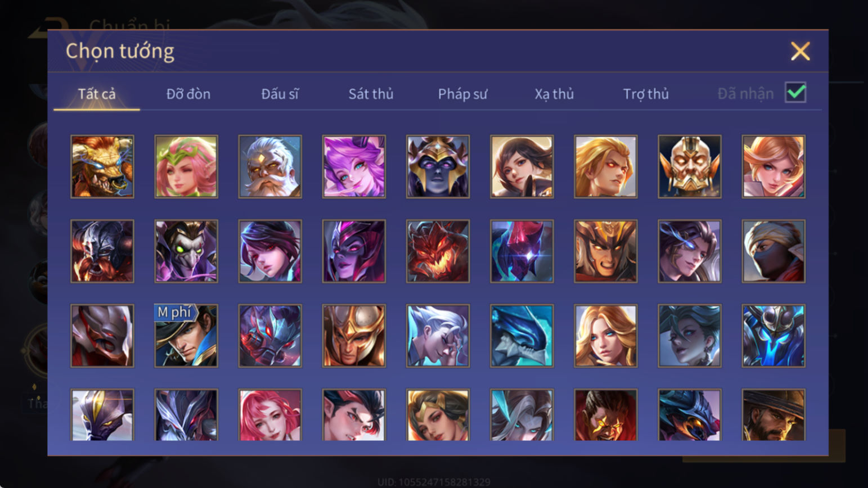Close the Chọn tướng dialog
The image size is (868, 488).
point(800,51)
